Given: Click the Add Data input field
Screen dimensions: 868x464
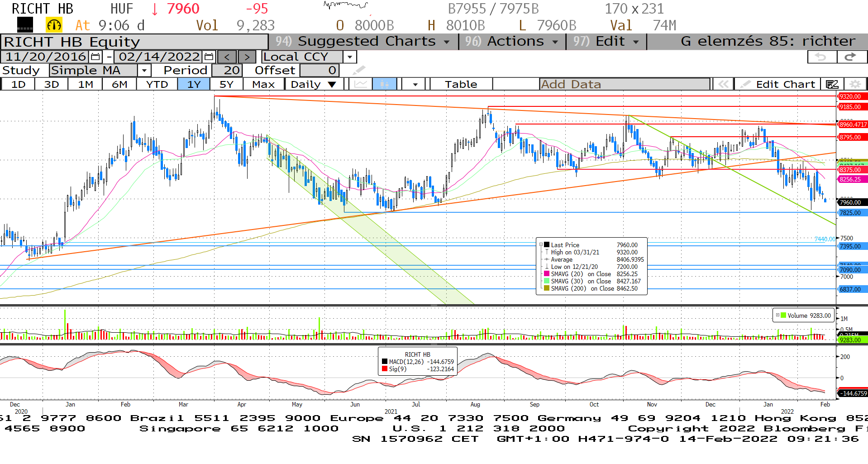Looking at the screenshot, I should tap(625, 84).
